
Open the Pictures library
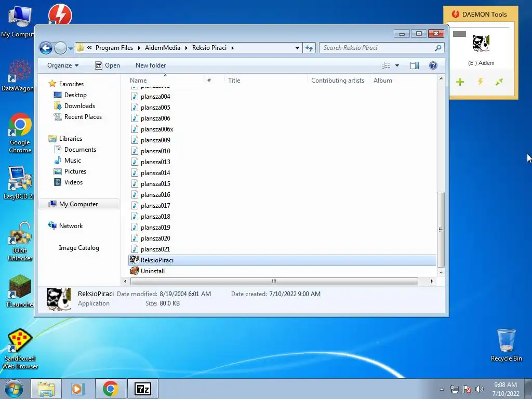(75, 171)
